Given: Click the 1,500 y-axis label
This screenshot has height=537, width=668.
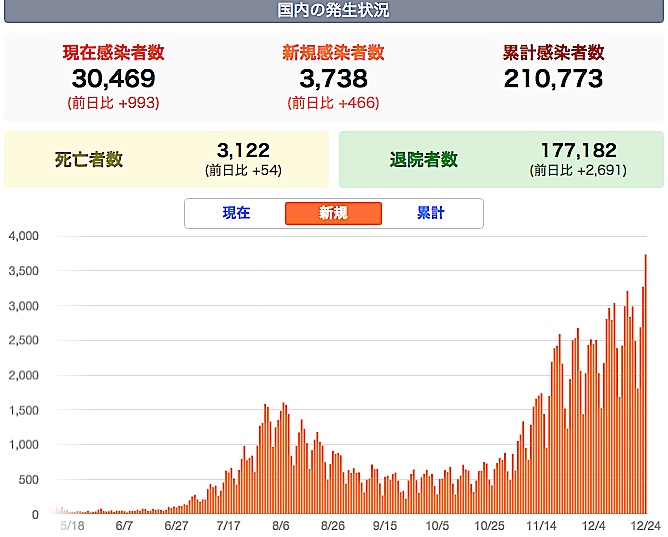Looking at the screenshot, I should pyautogui.click(x=23, y=410).
